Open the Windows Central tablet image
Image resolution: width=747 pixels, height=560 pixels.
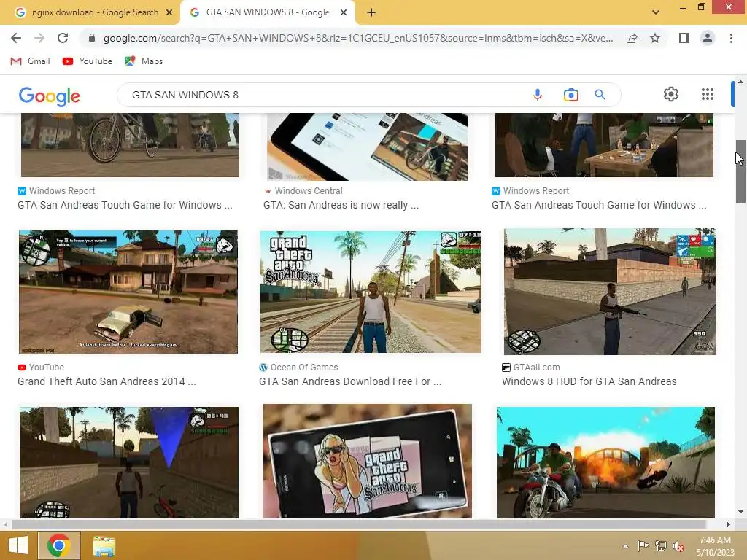click(367, 147)
